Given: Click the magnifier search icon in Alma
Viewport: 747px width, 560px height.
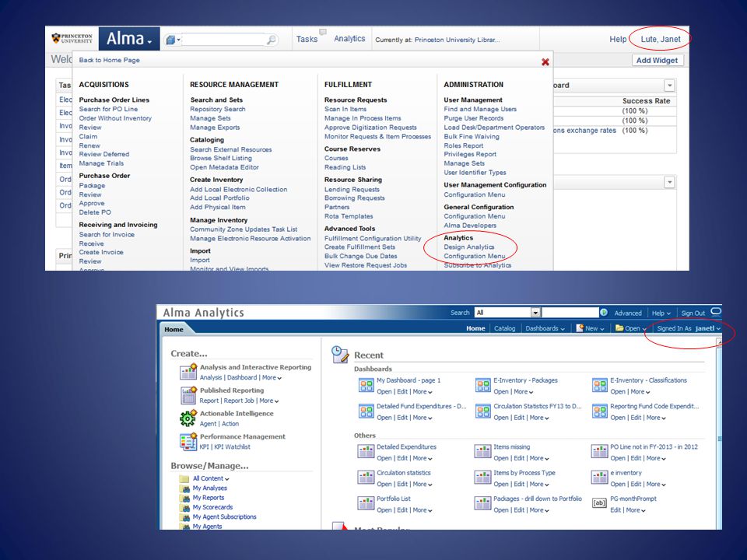Looking at the screenshot, I should click(x=271, y=40).
